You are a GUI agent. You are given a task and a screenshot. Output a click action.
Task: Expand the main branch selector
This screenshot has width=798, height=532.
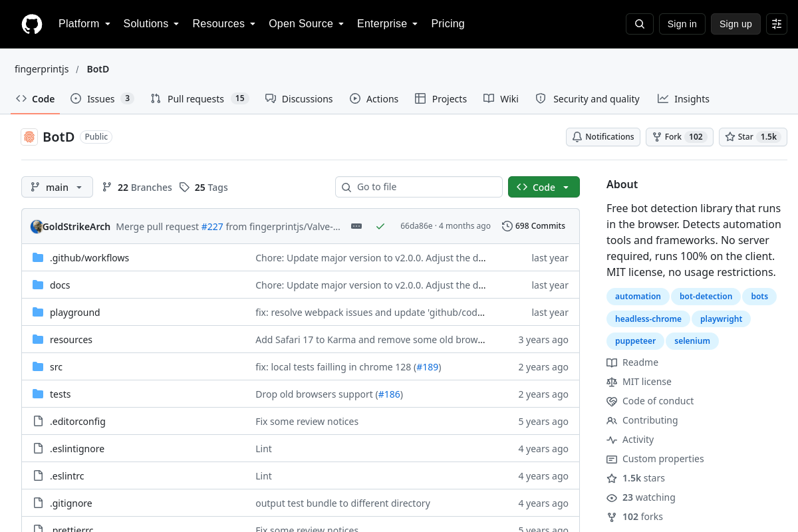click(x=57, y=187)
